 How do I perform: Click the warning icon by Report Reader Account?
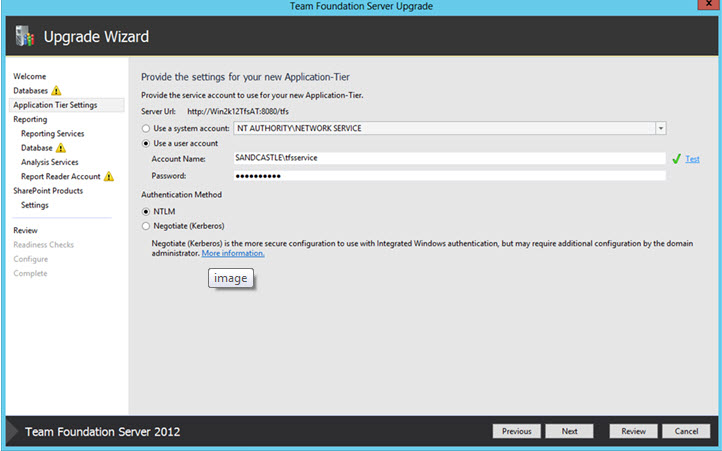click(x=109, y=176)
